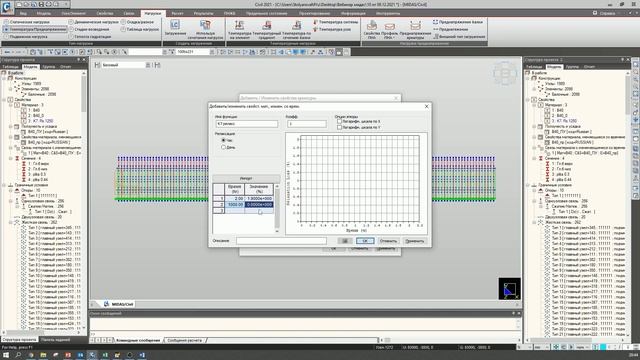Open the Загружения load cases icon
This screenshot has width=640, height=360.
(x=175, y=28)
